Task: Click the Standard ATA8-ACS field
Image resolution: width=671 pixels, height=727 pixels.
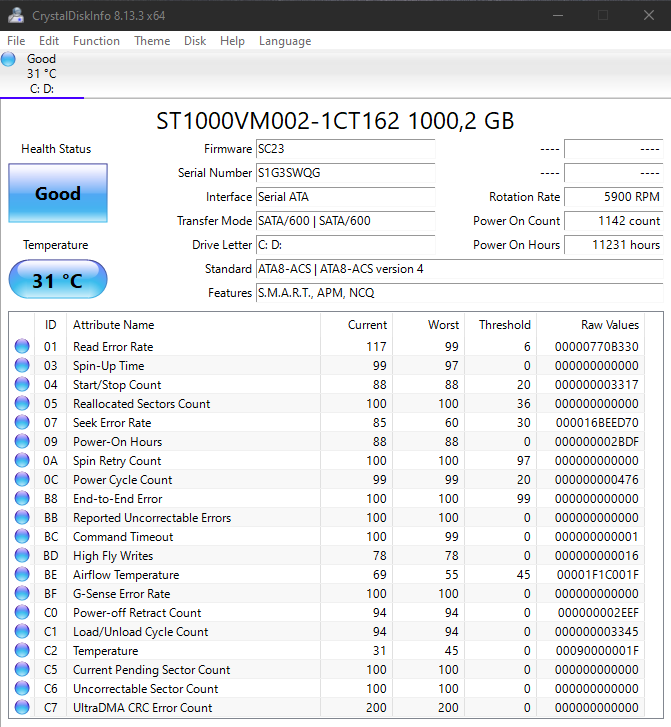Action: coord(460,269)
